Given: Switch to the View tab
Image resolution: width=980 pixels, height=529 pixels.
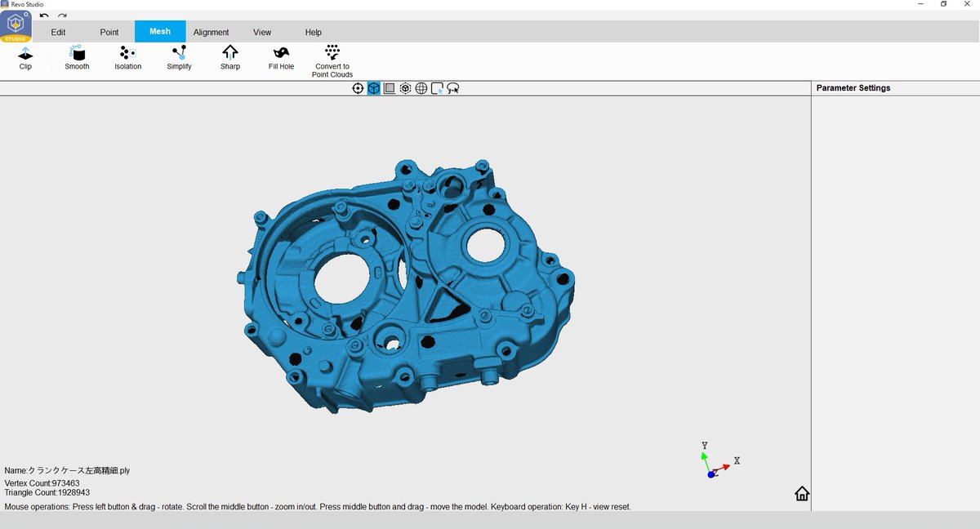Looking at the screenshot, I should (x=262, y=32).
